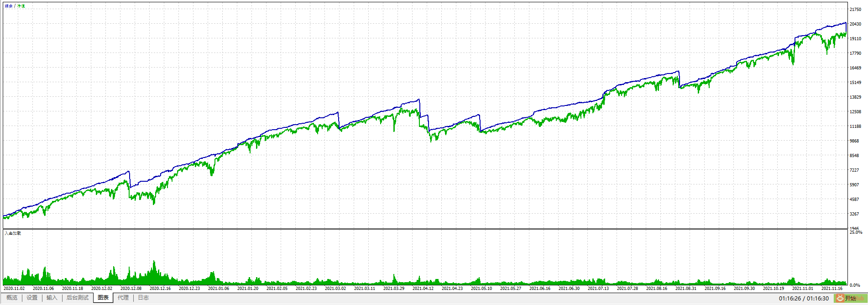The width and height of the screenshot is (868, 305).
Task: Click the 2021.08.31 date label
Action: [686, 288]
